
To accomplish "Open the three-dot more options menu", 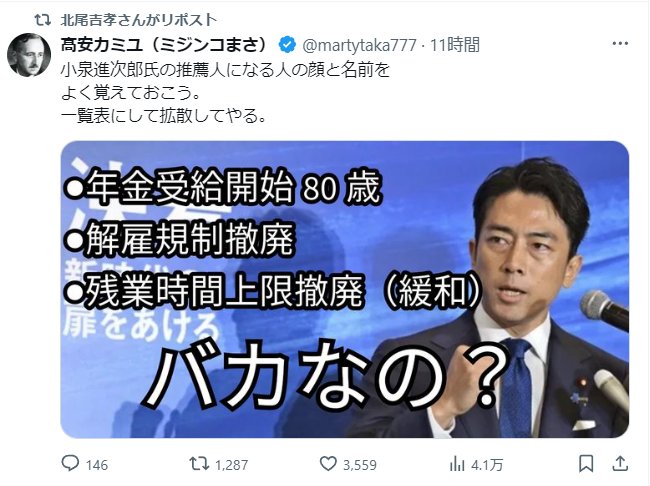I will tap(620, 44).
